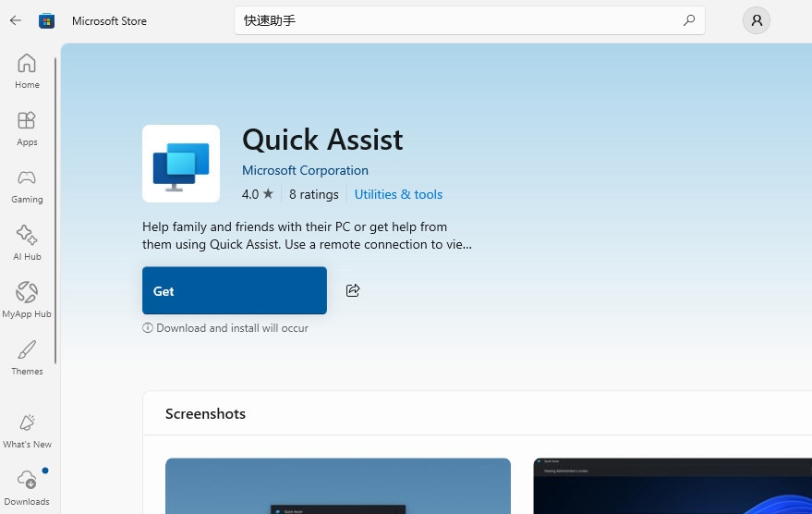The image size is (812, 514).
Task: Open the Utilities & tools category link
Action: pos(398,194)
